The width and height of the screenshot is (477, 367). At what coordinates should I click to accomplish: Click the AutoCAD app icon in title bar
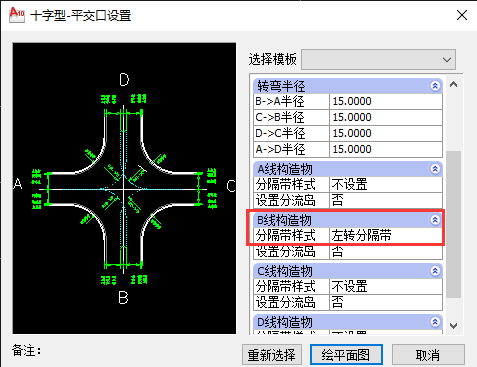17,15
